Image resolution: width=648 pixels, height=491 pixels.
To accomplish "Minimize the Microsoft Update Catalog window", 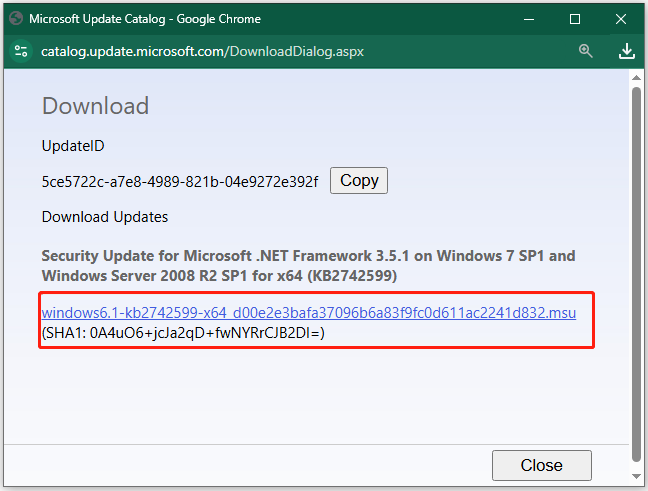I will click(529, 19).
